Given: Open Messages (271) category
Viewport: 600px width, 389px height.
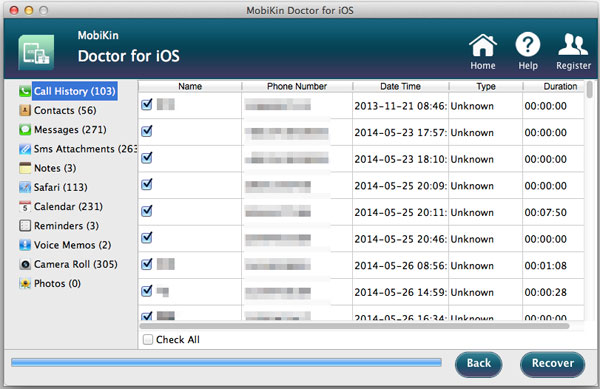Looking at the screenshot, I should coord(70,130).
